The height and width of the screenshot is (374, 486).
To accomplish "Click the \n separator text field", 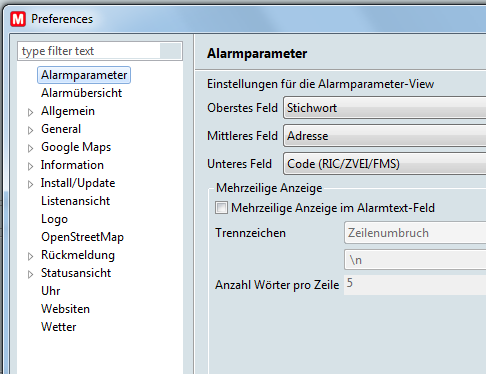I will point(415,260).
